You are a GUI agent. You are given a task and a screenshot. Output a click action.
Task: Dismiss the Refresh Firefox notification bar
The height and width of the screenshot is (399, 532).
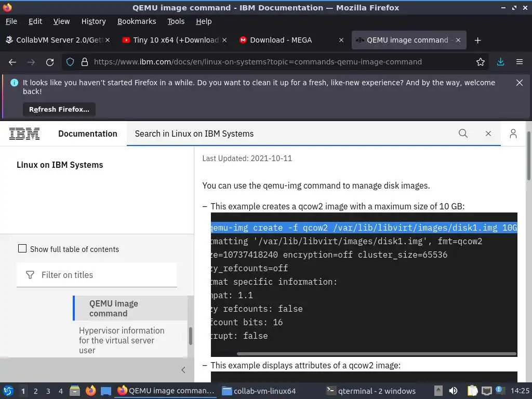pos(519,83)
